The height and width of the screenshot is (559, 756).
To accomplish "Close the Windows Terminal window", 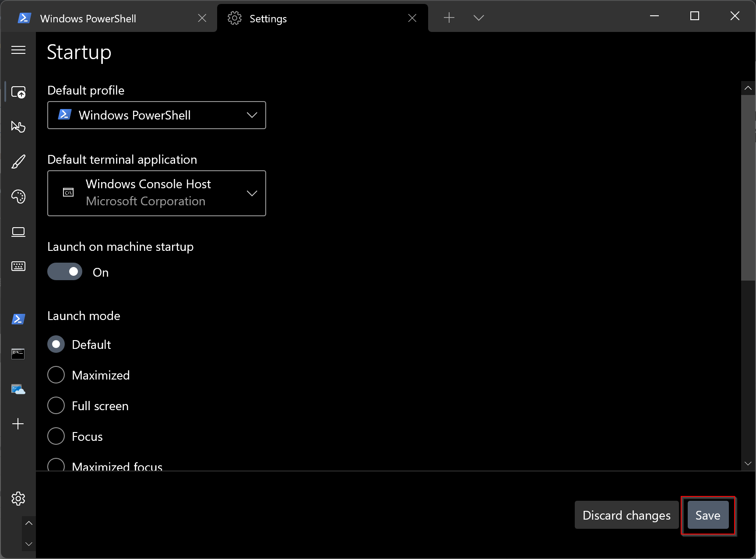I will click(735, 16).
